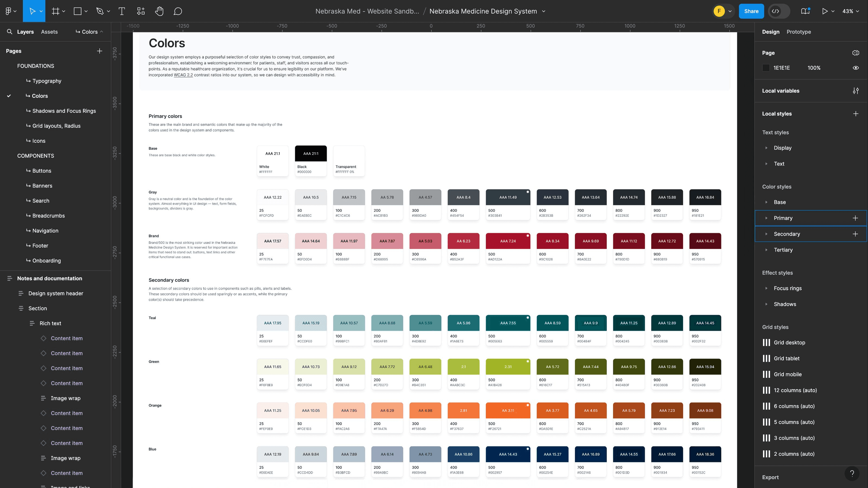Switch to the Layers tab

25,32
